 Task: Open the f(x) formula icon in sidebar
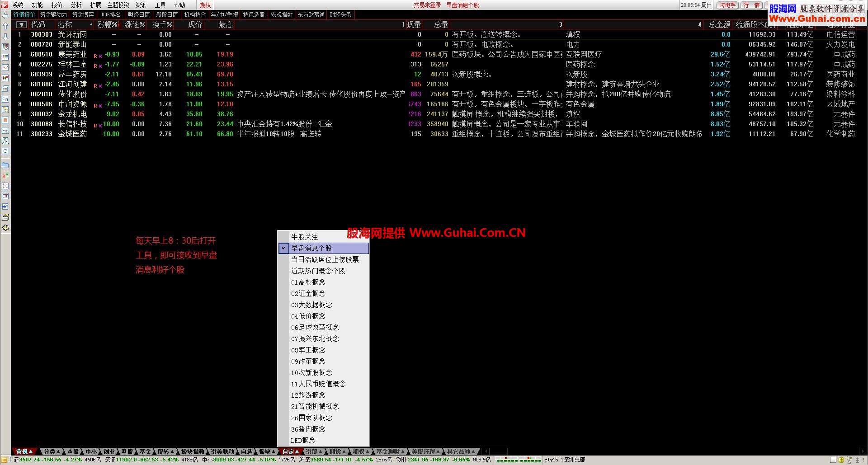[5, 141]
